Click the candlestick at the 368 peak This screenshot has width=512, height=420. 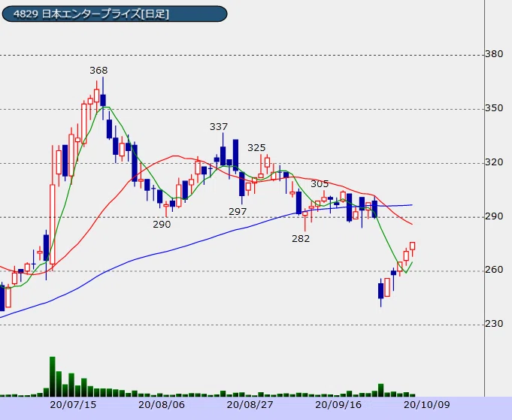point(103,100)
